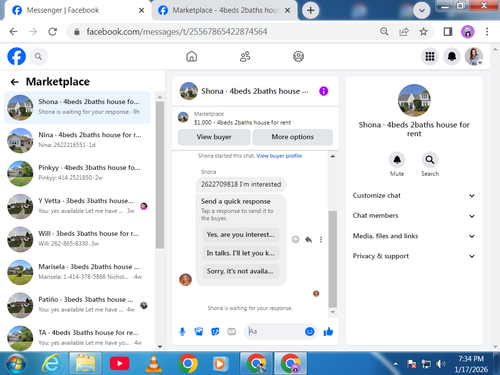Click the conversation list scrollbar thumb
The height and width of the screenshot is (375, 500).
point(160,175)
